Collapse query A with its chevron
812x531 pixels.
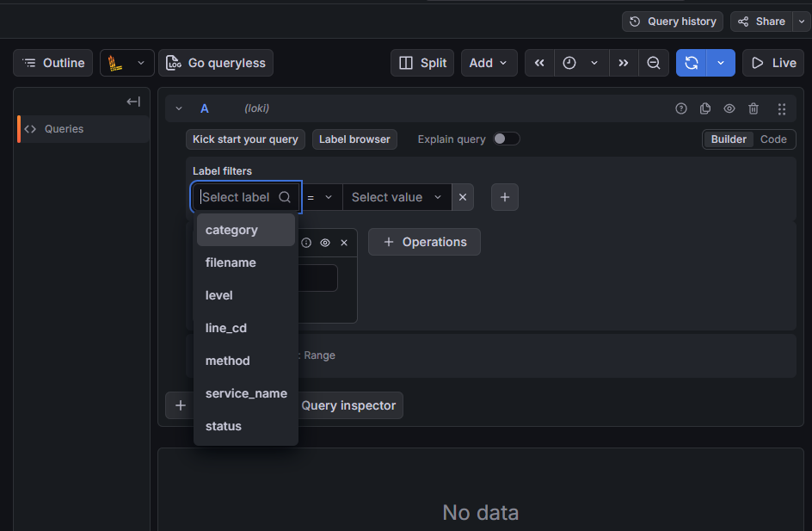pyautogui.click(x=179, y=108)
